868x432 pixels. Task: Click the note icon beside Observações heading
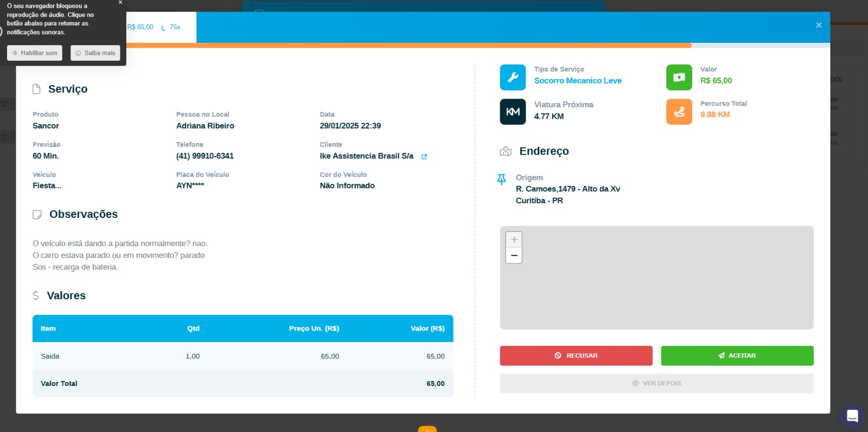click(x=37, y=215)
